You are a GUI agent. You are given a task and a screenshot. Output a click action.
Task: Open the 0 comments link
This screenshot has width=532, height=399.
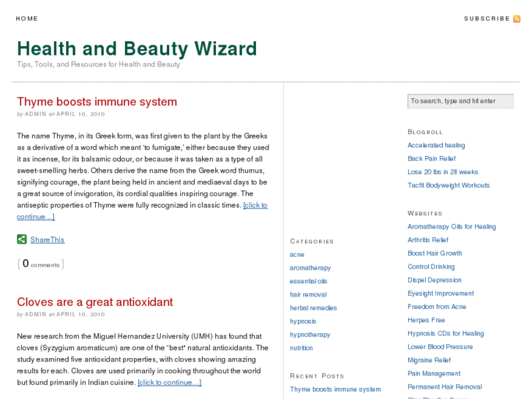41,264
